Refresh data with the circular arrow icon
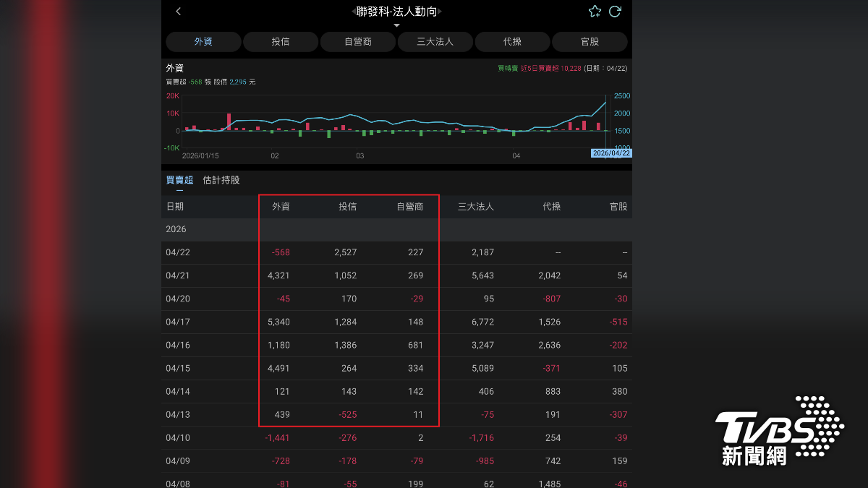 [x=616, y=12]
